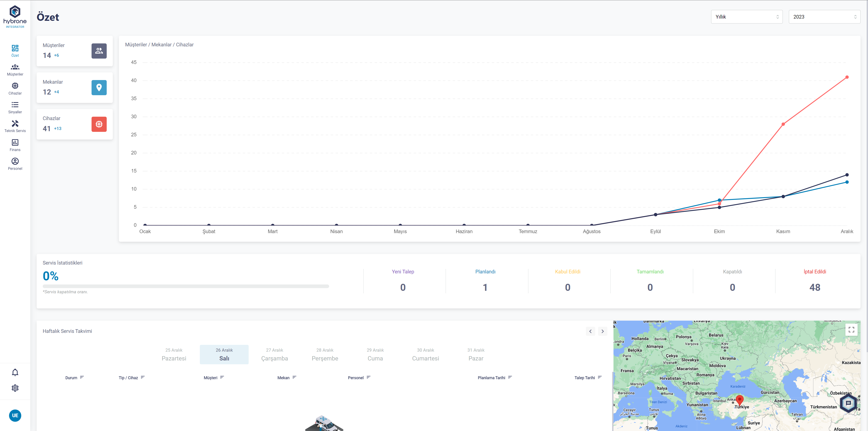
Task: Go to the previous calendar week
Action: (590, 331)
